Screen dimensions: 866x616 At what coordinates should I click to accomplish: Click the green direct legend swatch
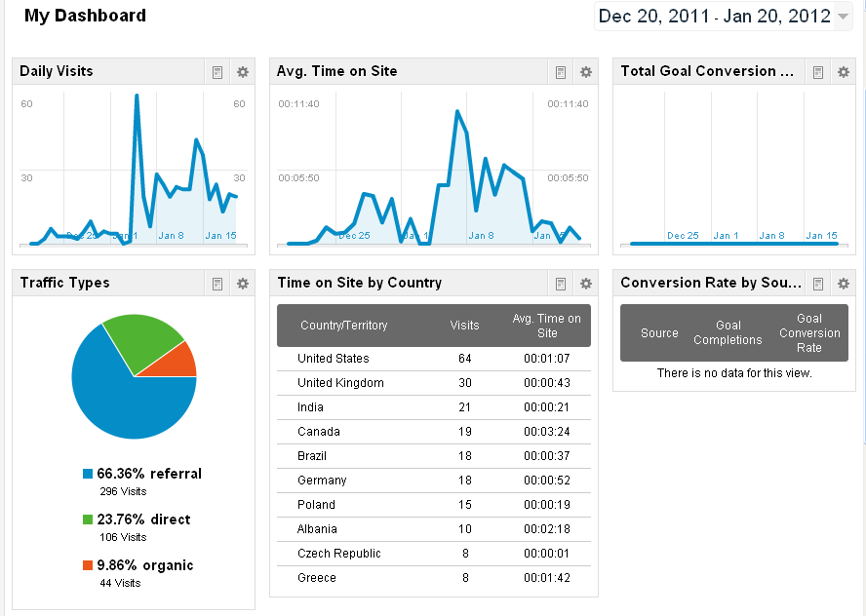(88, 520)
